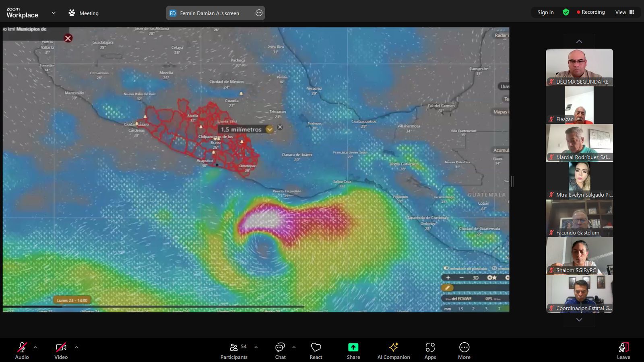Open the Chat panel
644x362 pixels.
280,351
